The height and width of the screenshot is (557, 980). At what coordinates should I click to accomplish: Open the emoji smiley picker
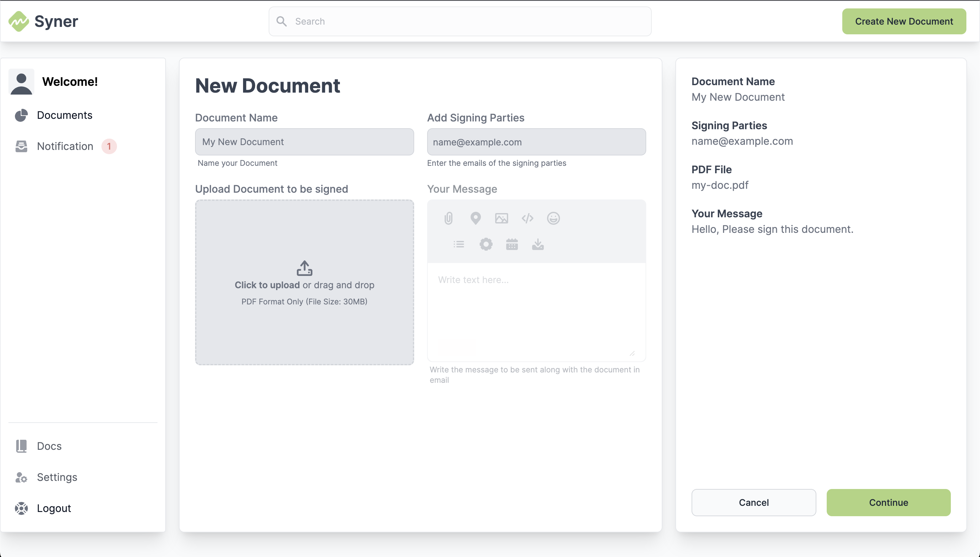point(553,219)
